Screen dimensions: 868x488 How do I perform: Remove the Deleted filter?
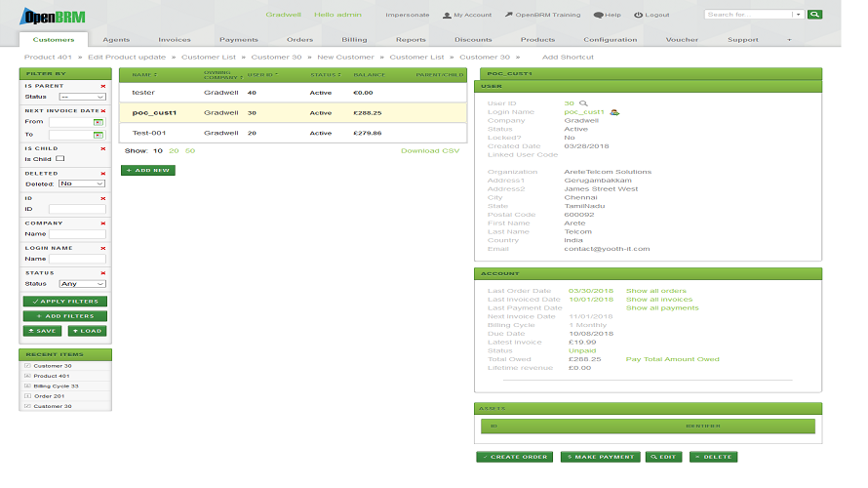pyautogui.click(x=103, y=174)
